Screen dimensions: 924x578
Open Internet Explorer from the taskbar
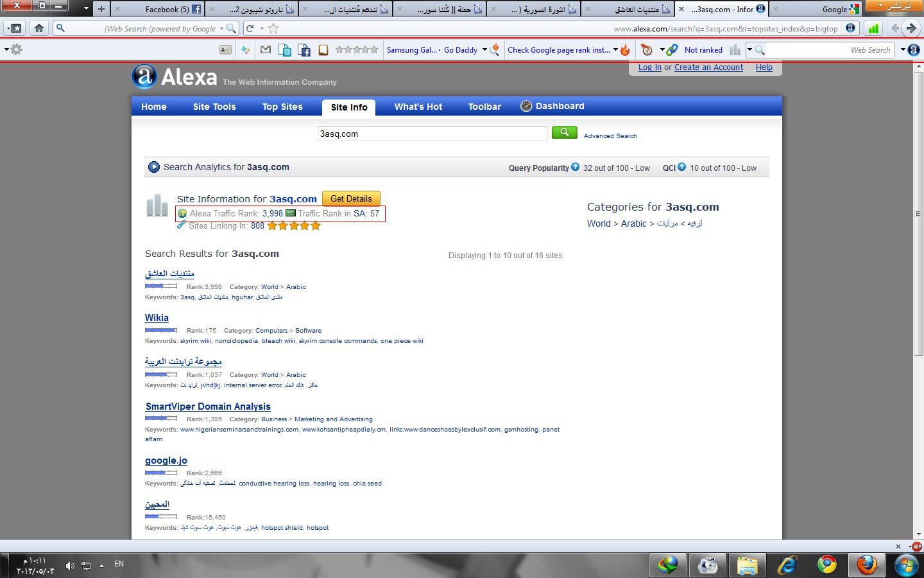coord(787,565)
